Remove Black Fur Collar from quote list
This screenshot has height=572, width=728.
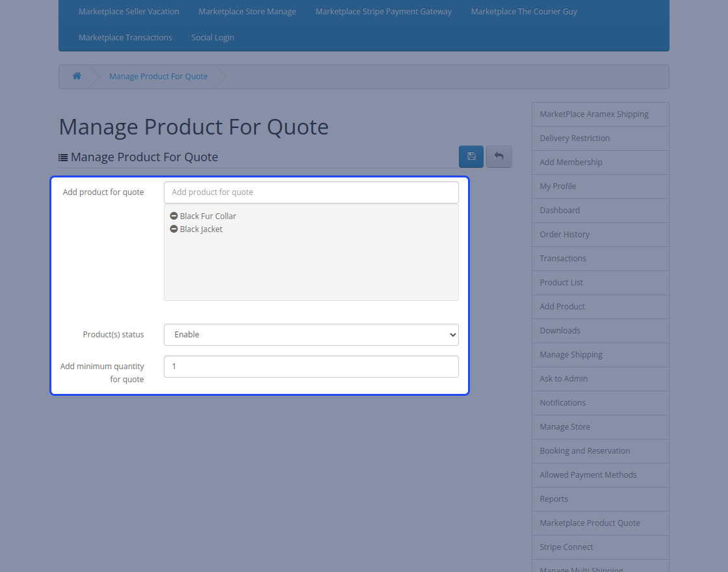click(x=174, y=216)
